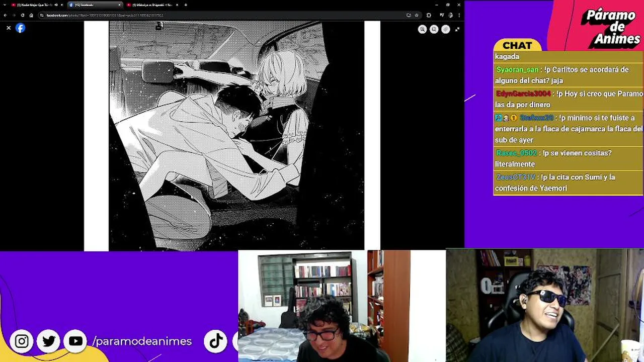Image resolution: width=644 pixels, height=362 pixels.
Task: Click the Facebook logo icon
Action: (x=20, y=28)
